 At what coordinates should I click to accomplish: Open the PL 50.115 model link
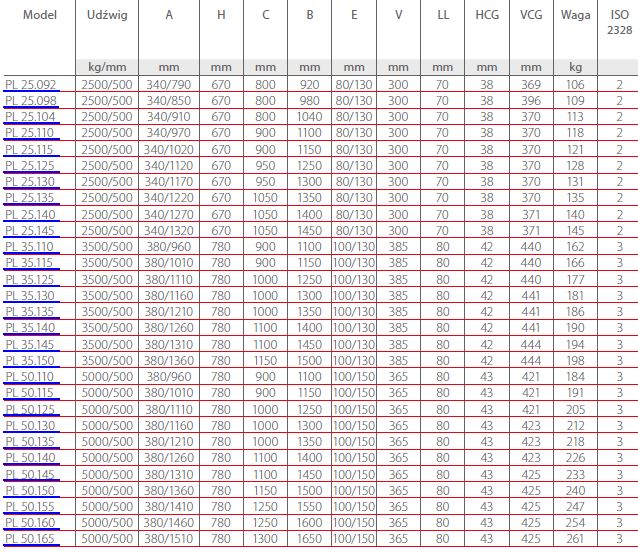pyautogui.click(x=29, y=393)
